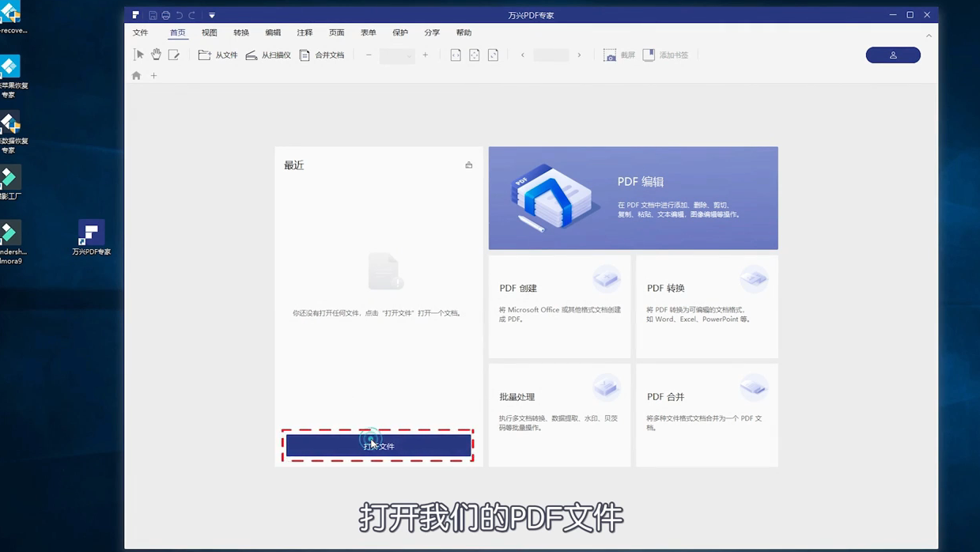Open the 编辑 tab
Image resolution: width=980 pixels, height=552 pixels.
point(273,32)
